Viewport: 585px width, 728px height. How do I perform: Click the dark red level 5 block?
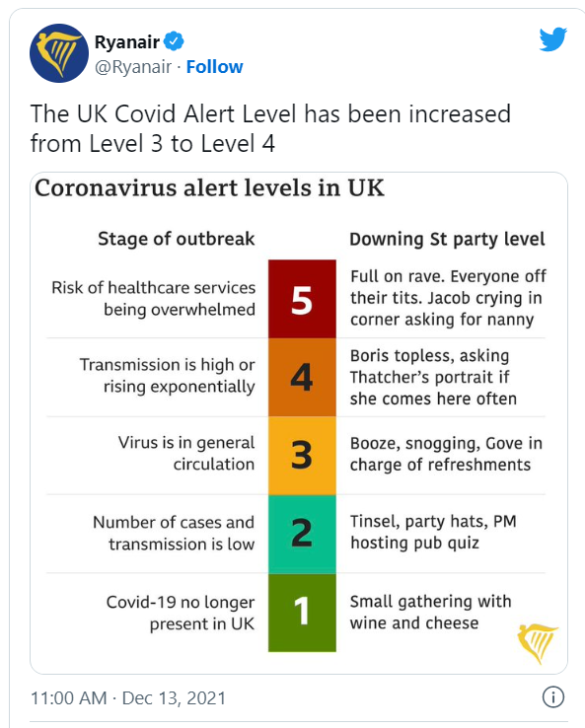click(x=302, y=299)
